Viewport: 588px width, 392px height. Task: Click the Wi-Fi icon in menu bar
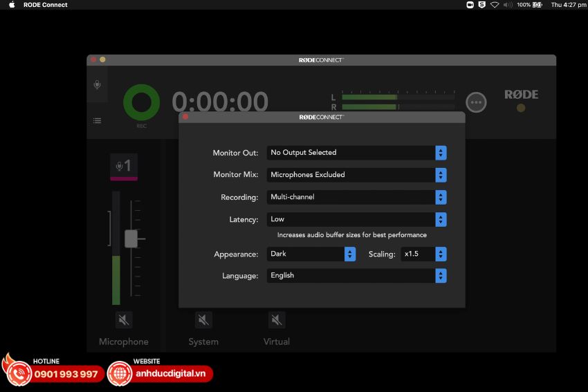tap(495, 5)
